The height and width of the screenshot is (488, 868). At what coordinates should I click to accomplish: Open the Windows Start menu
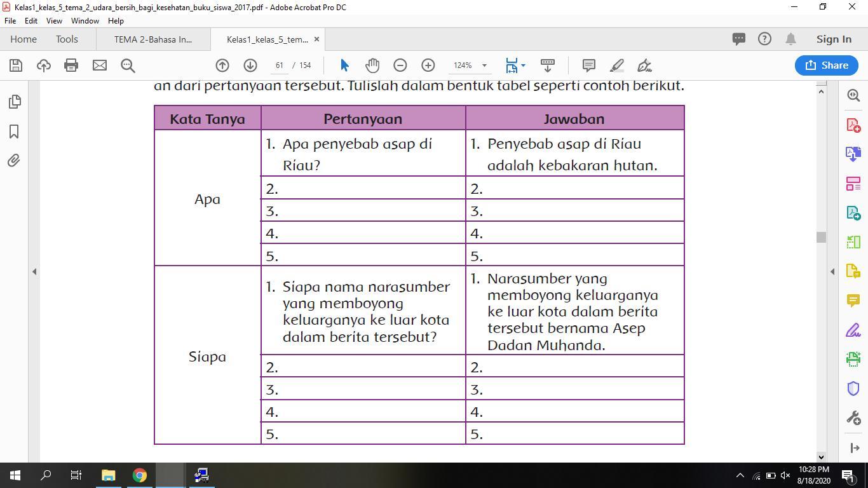click(x=15, y=475)
